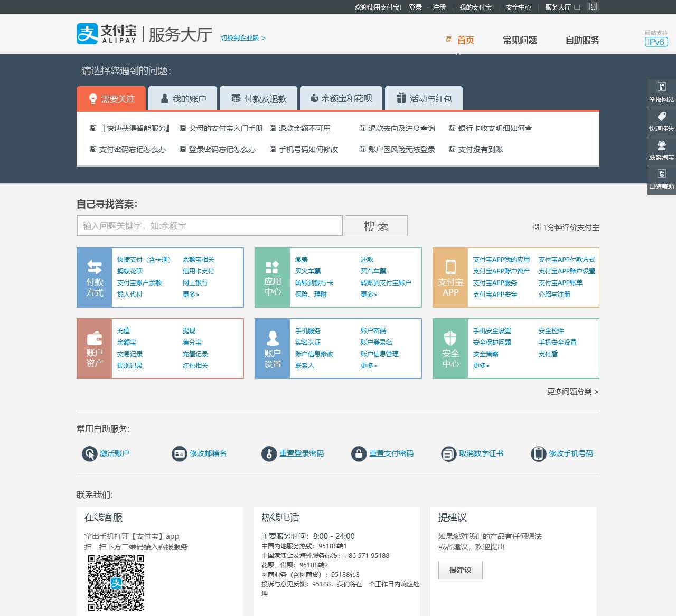Expand 更多> in the 付款方式 card
This screenshot has width=676, height=616.
click(x=191, y=295)
